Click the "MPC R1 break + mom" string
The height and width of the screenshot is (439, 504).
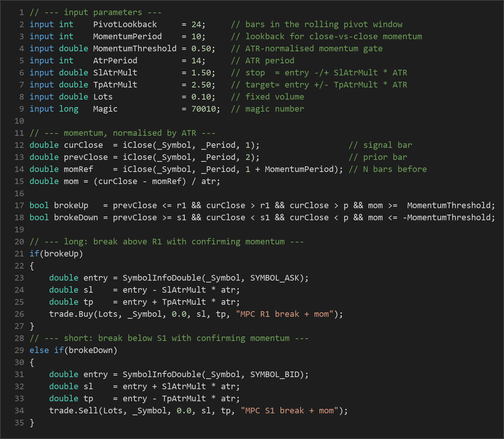[x=285, y=314]
